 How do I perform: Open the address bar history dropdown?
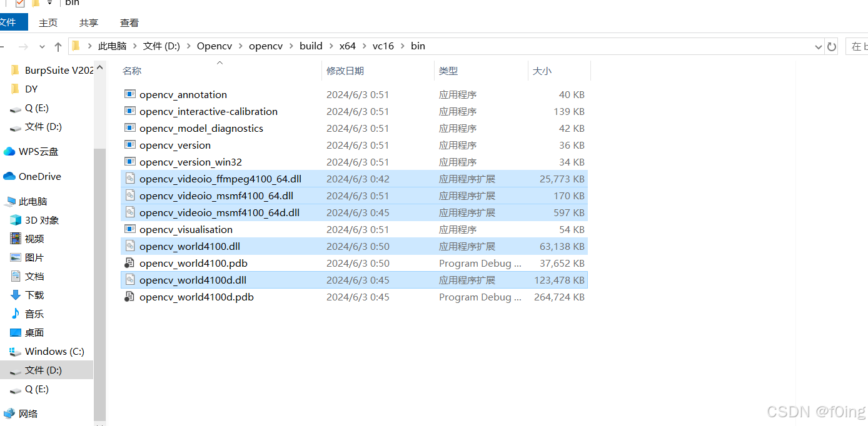(819, 46)
